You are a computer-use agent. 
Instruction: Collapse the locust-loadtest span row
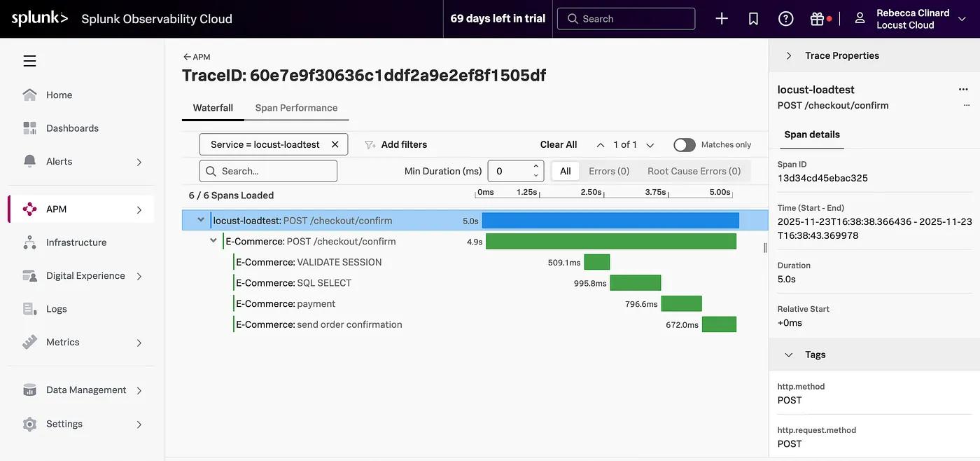[200, 219]
